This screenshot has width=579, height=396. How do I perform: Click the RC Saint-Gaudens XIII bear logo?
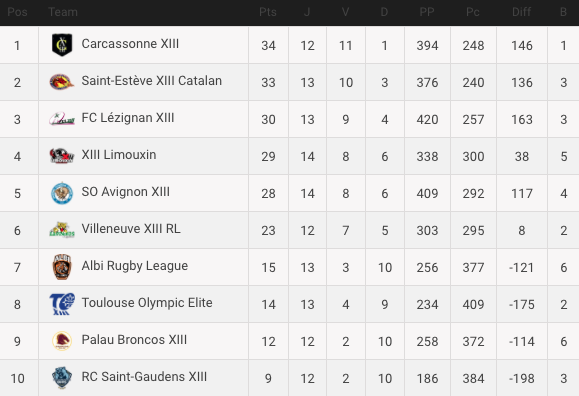tap(62, 378)
